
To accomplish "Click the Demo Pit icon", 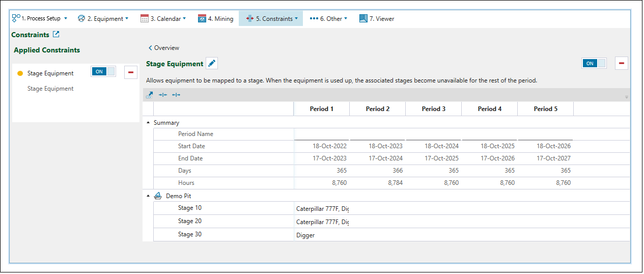I will pos(158,196).
